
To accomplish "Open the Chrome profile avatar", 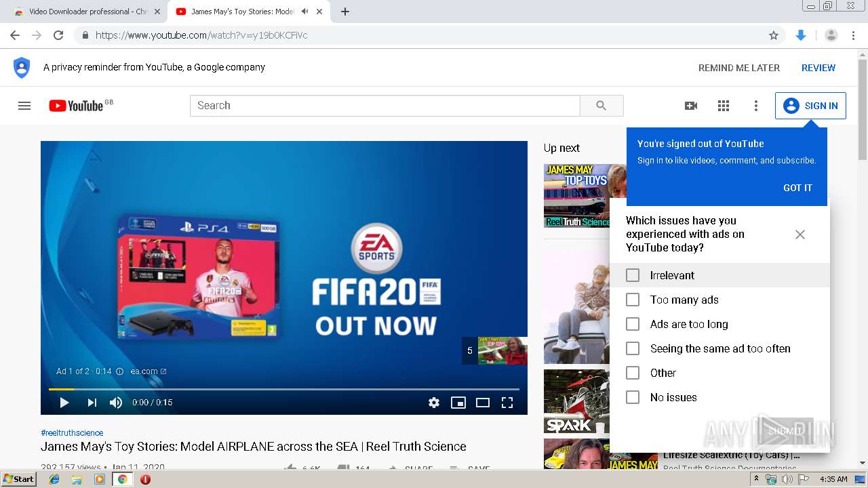I will coord(831,35).
